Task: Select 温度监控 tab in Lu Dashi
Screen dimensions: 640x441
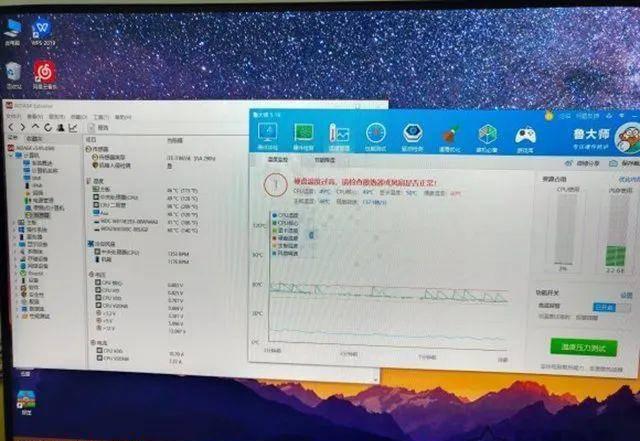Action: 278,160
